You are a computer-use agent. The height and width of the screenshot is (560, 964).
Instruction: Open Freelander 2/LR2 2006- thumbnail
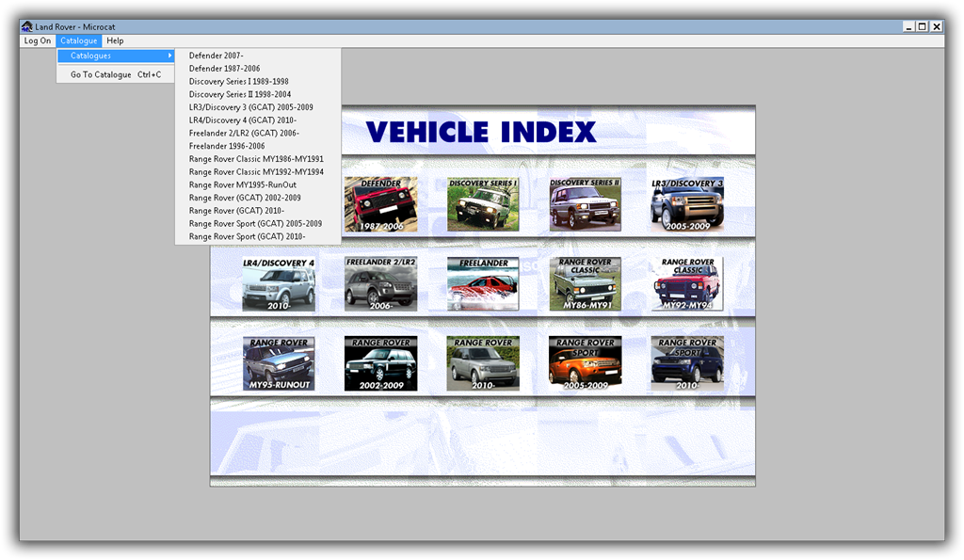[380, 284]
